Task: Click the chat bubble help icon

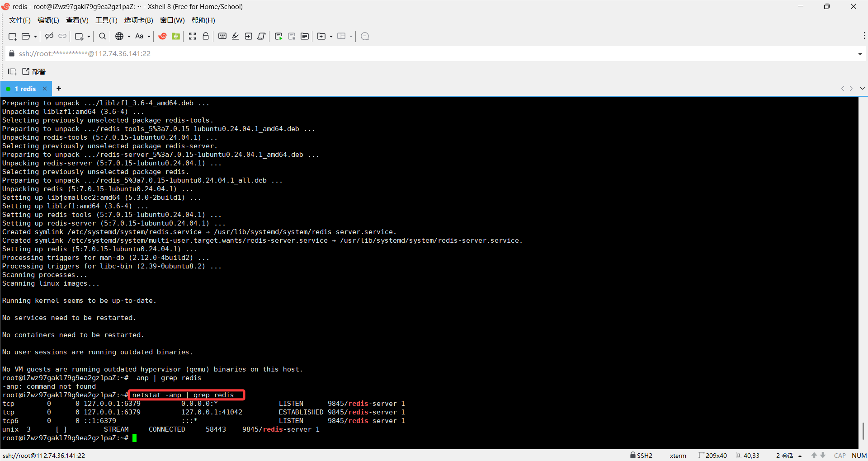Action: coord(365,36)
